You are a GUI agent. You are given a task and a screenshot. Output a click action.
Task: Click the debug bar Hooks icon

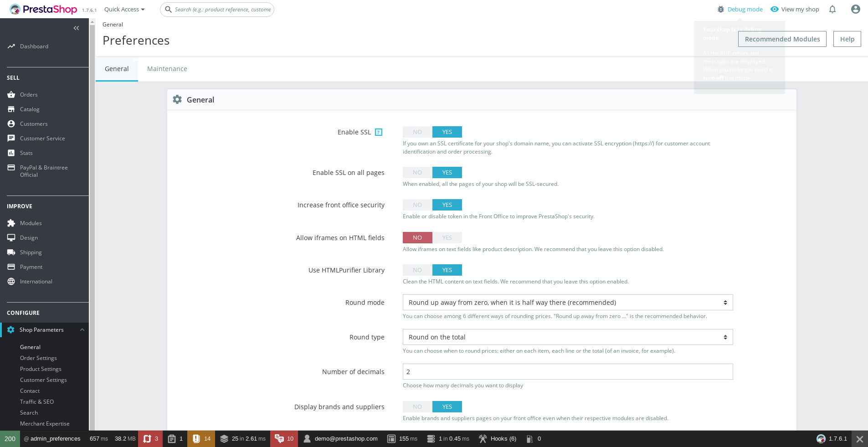click(x=483, y=439)
